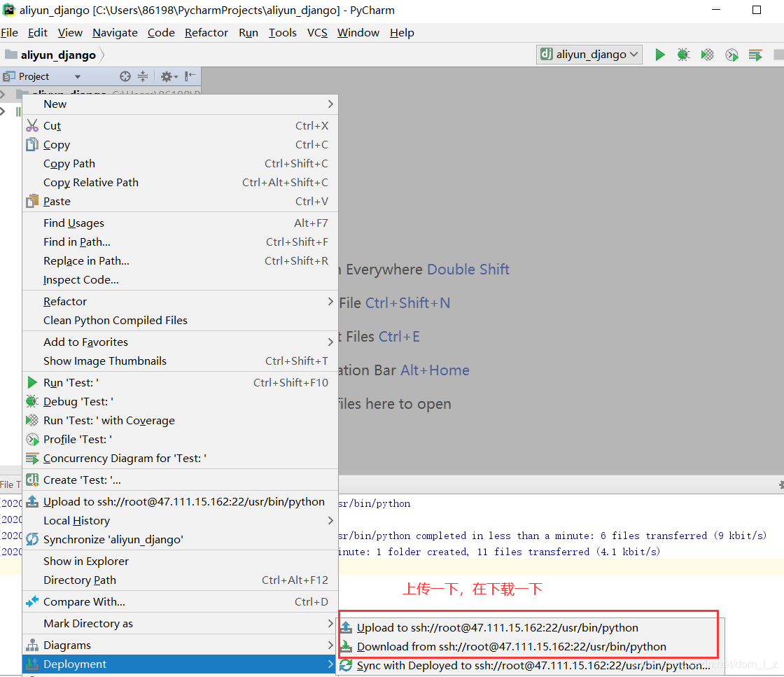Click the green Run button in toolbar
Screen dimensions: 784x677
pyautogui.click(x=660, y=55)
